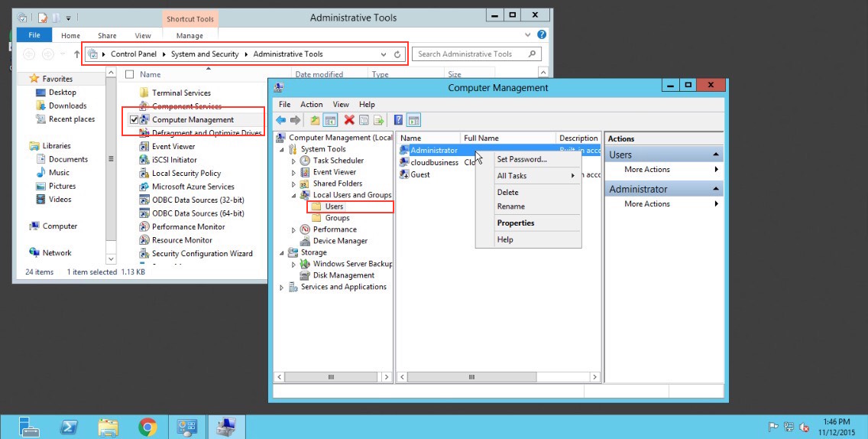
Task: Click the Up one level folder icon
Action: pos(315,120)
